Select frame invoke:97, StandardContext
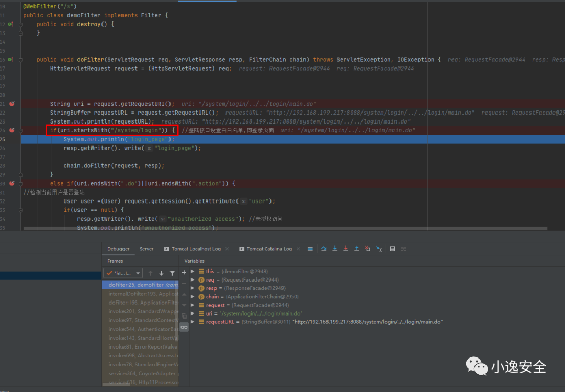 [141, 320]
